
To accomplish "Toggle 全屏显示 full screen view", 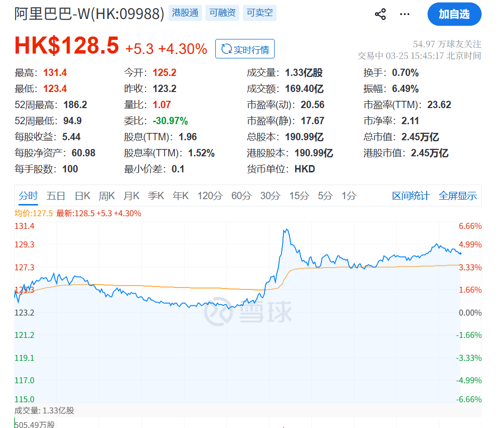I will [458, 195].
